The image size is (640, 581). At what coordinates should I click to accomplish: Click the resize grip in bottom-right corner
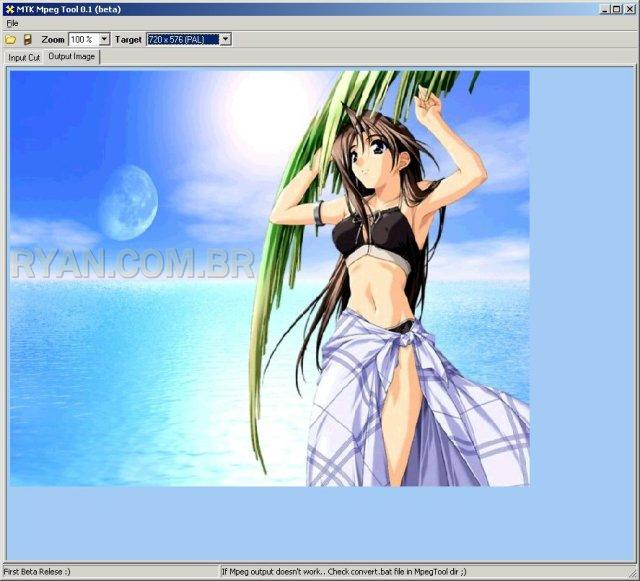634,575
